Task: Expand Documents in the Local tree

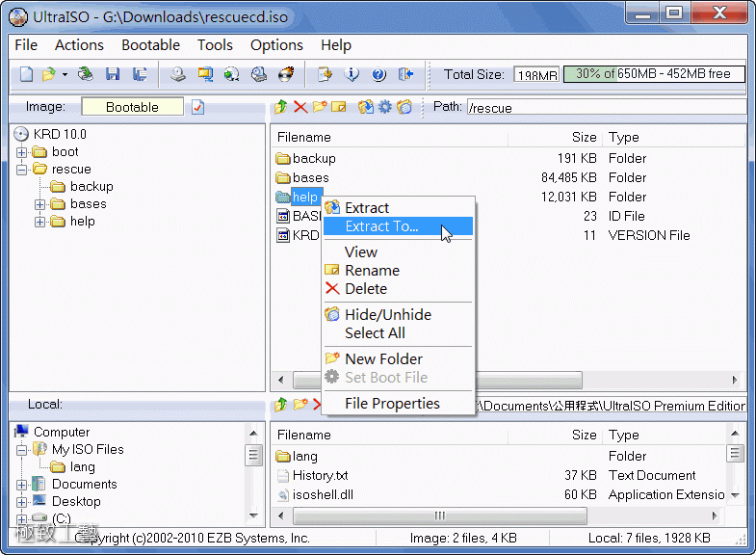Action: coord(21,485)
